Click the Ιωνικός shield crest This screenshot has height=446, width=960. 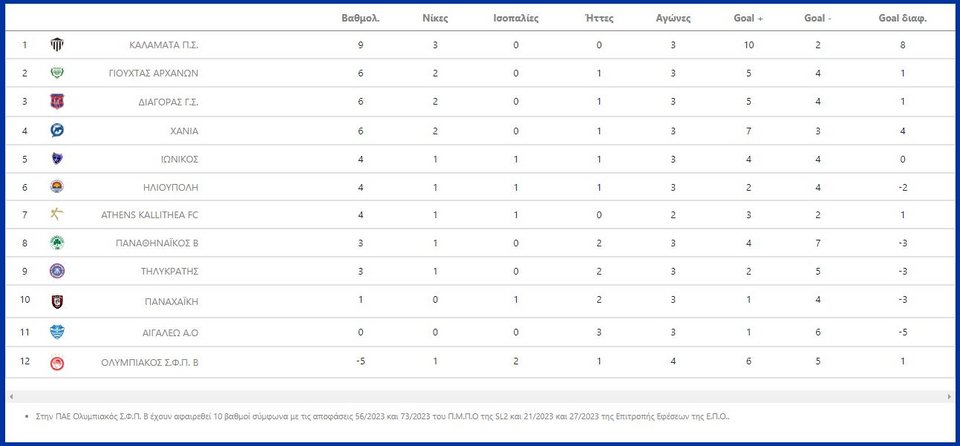(57, 159)
